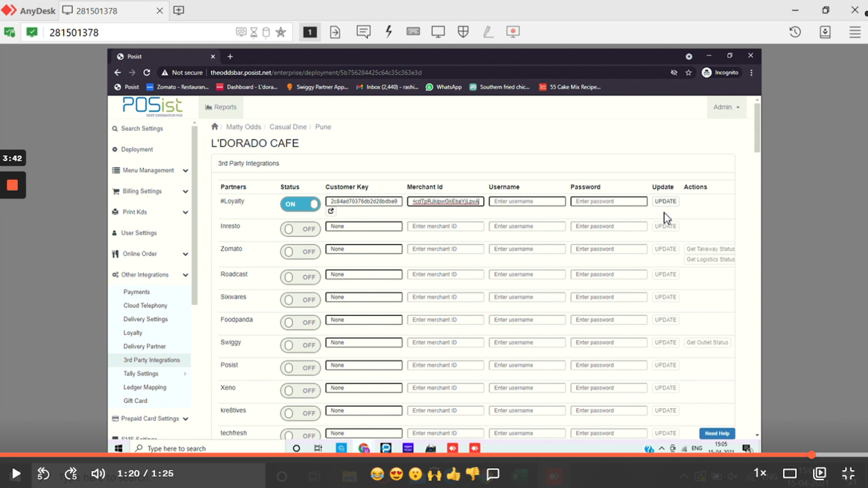Image resolution: width=868 pixels, height=488 pixels.
Task: Open Deployment in the sidebar
Action: point(137,149)
